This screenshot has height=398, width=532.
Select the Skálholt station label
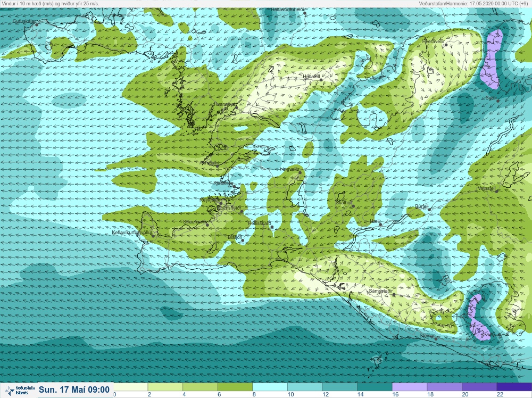(344, 203)
